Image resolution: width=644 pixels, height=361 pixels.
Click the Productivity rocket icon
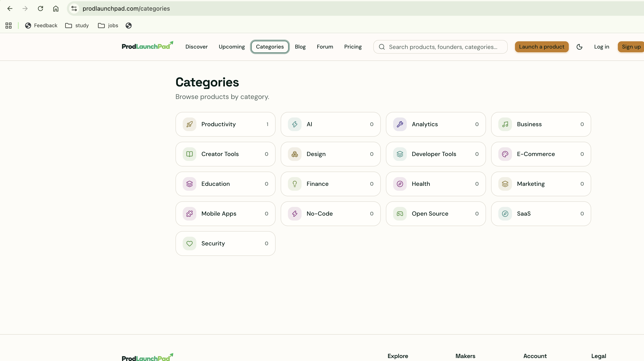point(190,124)
